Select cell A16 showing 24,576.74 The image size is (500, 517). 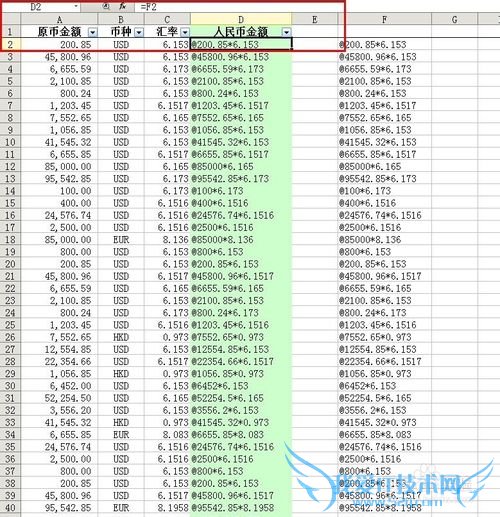tap(59, 215)
